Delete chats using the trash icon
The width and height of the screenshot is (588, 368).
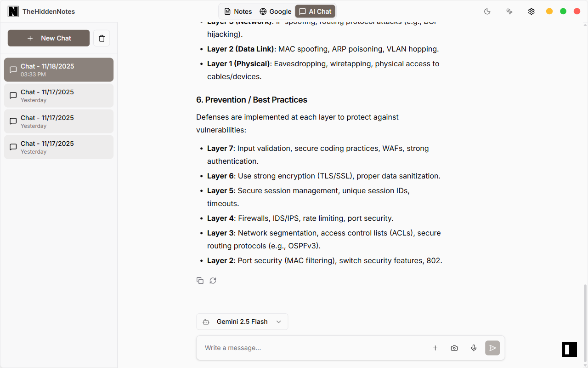click(102, 38)
